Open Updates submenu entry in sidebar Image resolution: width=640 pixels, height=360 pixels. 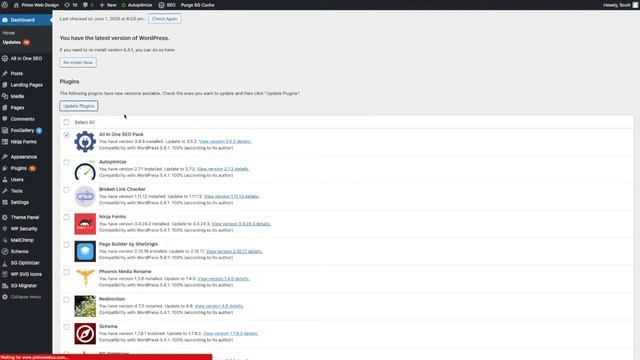pos(16,42)
